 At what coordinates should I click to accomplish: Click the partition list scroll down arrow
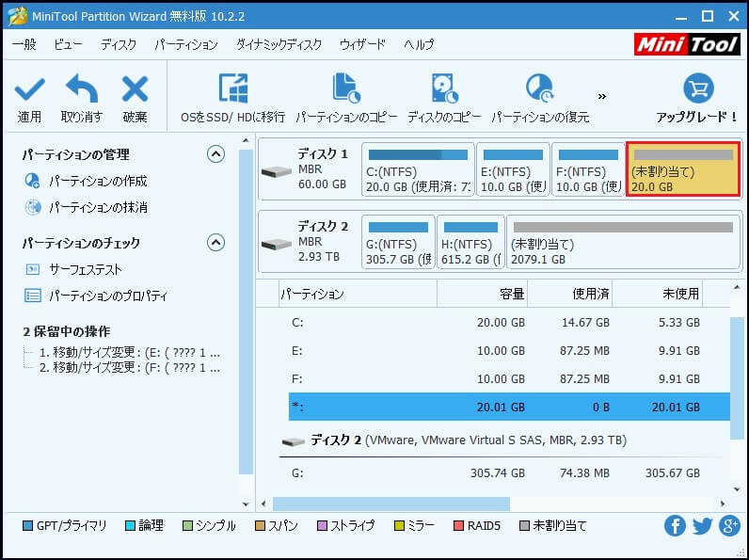[737, 489]
